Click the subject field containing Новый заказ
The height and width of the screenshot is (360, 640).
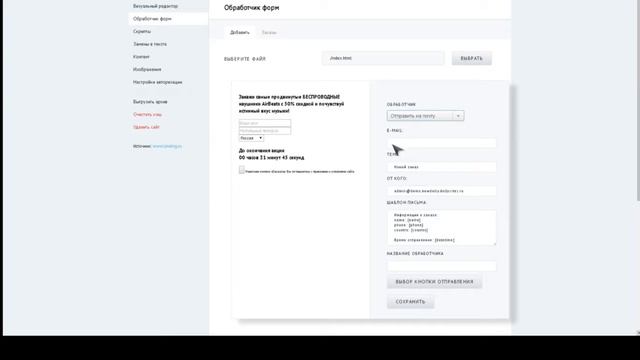point(442,167)
